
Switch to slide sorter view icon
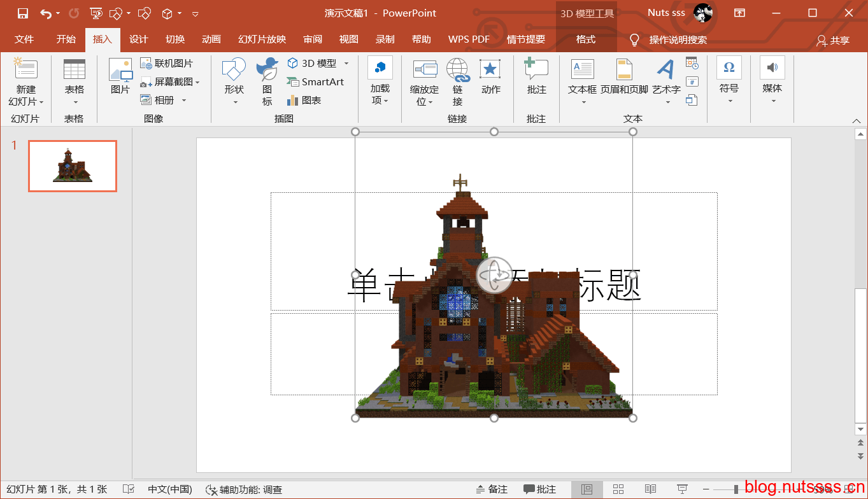pyautogui.click(x=618, y=489)
